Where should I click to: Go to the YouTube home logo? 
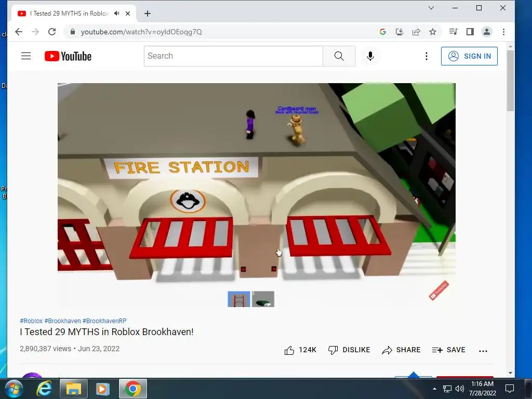[x=68, y=56]
